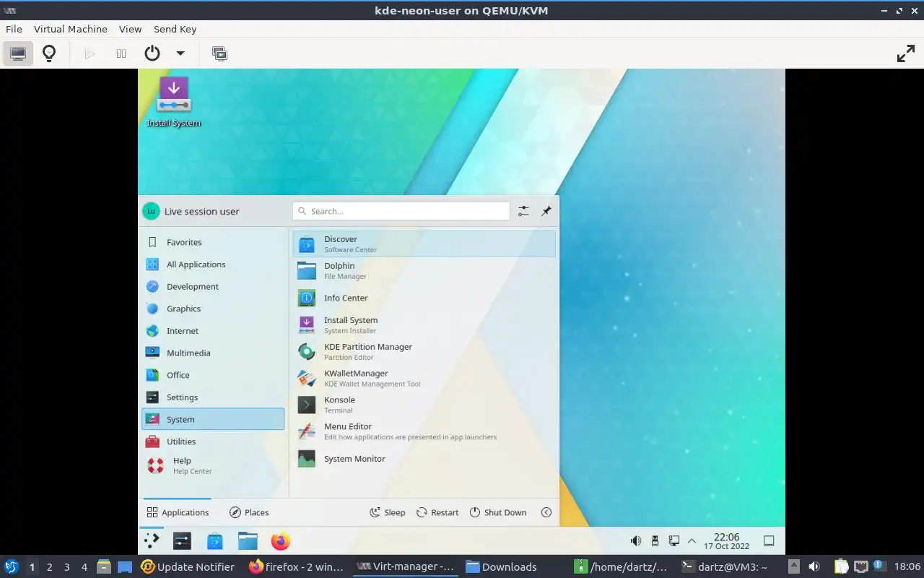
Task: Expand hidden tray icons arrow
Action: (x=692, y=540)
